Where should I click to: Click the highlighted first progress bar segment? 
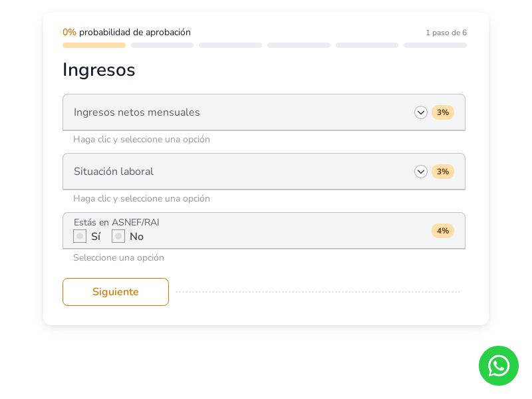point(94,45)
